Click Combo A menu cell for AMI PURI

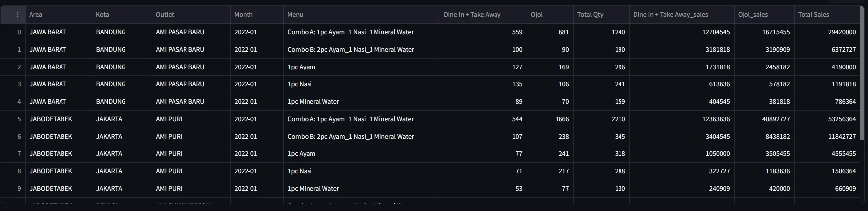pyautogui.click(x=350, y=119)
